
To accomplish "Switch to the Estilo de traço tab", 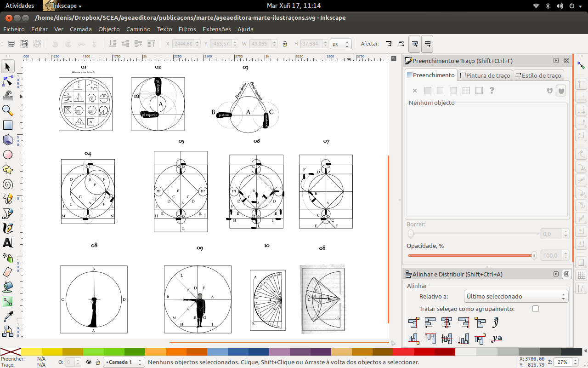I will (538, 75).
